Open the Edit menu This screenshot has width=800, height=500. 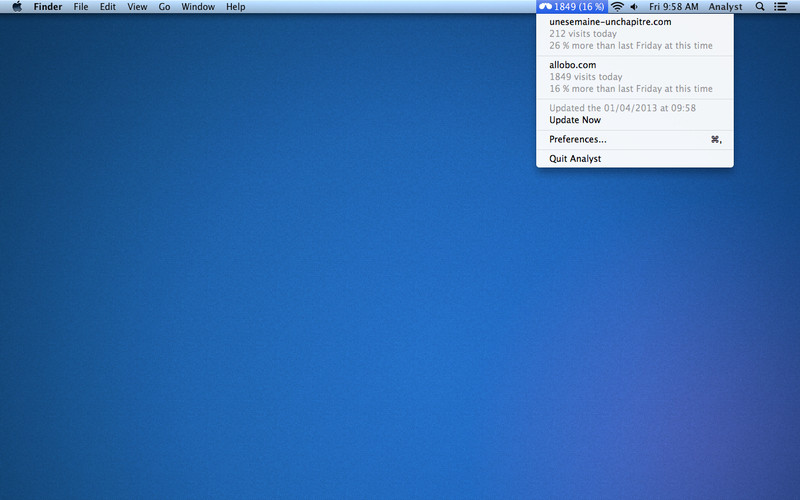coord(108,7)
